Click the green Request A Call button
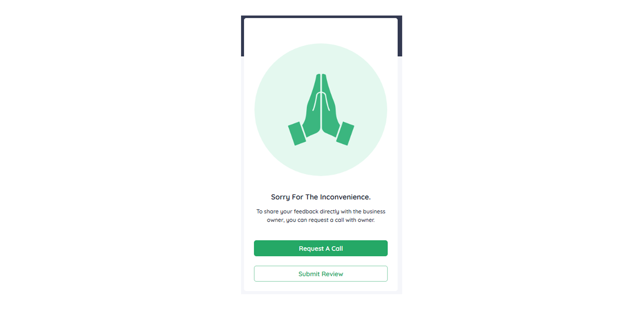Screen dimensions: 644x310 coord(321,248)
